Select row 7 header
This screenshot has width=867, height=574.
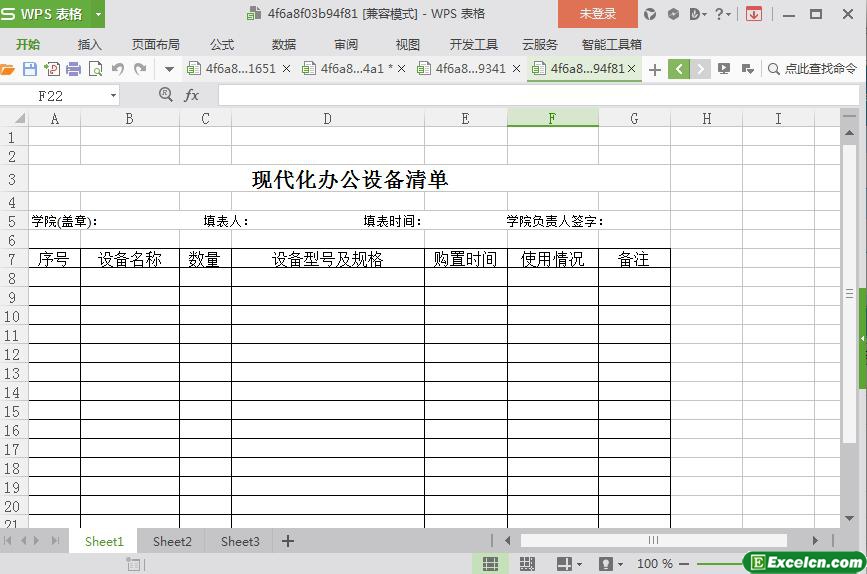point(12,259)
